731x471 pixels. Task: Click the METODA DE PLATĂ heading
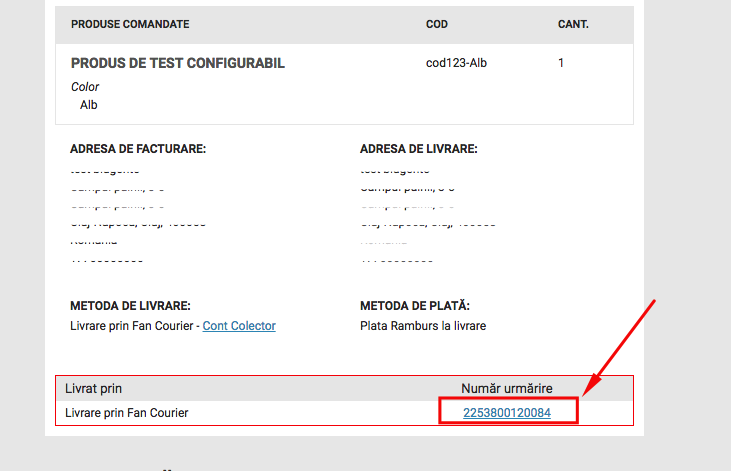coord(415,306)
